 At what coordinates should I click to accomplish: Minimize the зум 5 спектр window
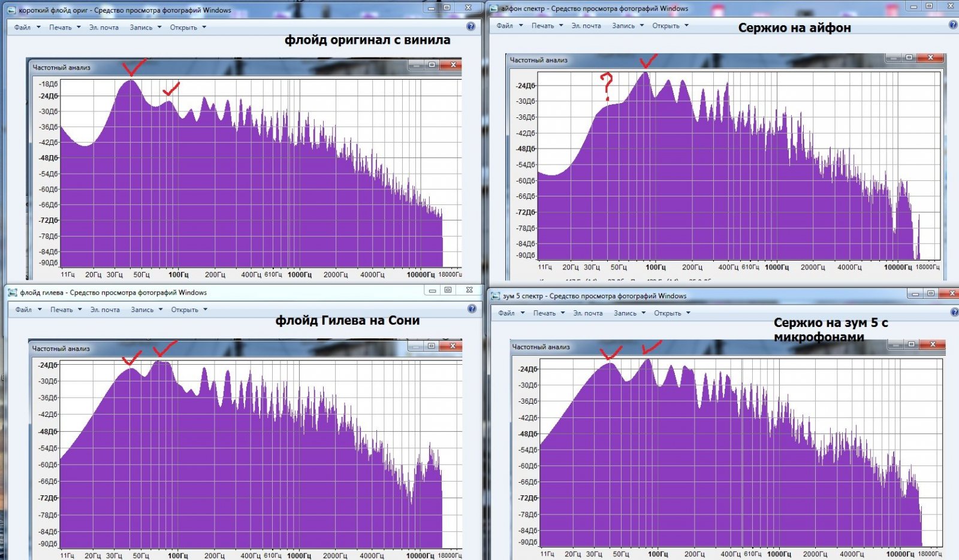[915, 293]
